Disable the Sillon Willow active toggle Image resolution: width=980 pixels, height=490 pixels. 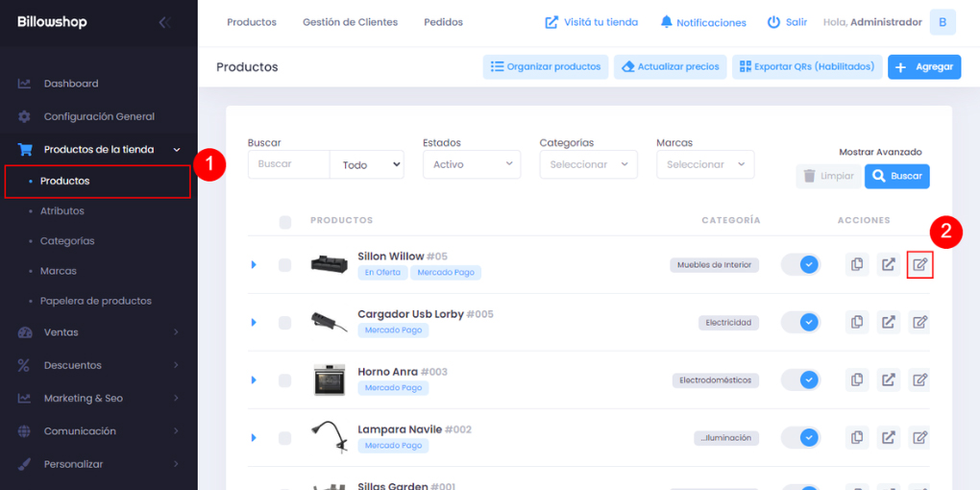799,264
